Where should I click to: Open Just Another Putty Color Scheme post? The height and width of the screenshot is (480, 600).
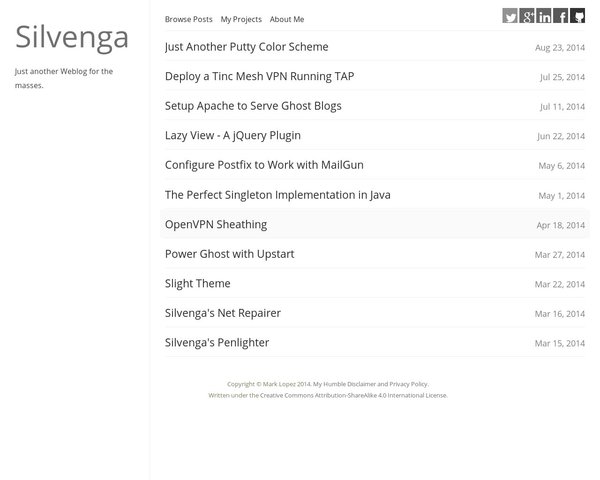(246, 47)
